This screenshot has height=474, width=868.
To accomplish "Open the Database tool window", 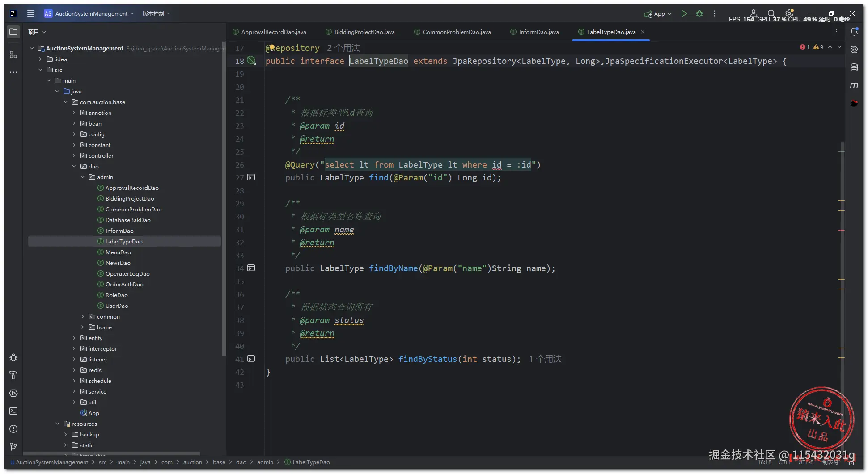I will [x=854, y=67].
